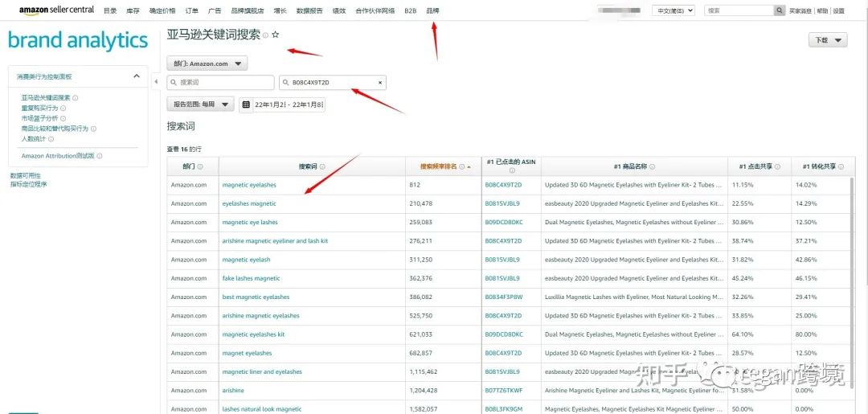Click info icon next to 重复购买行为
868x414 pixels.
click(x=63, y=109)
